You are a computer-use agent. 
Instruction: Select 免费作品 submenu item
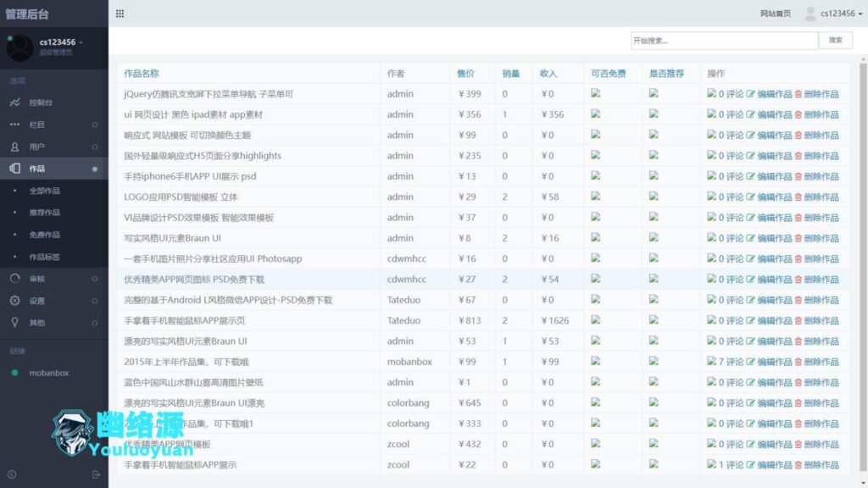(44, 235)
